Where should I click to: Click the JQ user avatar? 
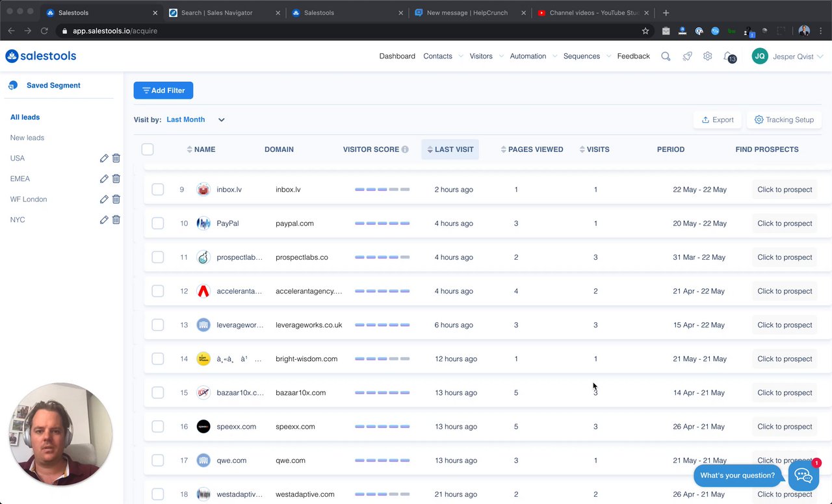[x=760, y=57]
